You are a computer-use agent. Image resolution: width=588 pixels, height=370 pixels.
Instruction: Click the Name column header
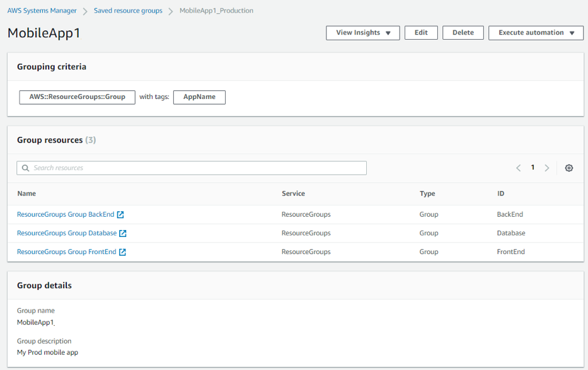pos(26,194)
